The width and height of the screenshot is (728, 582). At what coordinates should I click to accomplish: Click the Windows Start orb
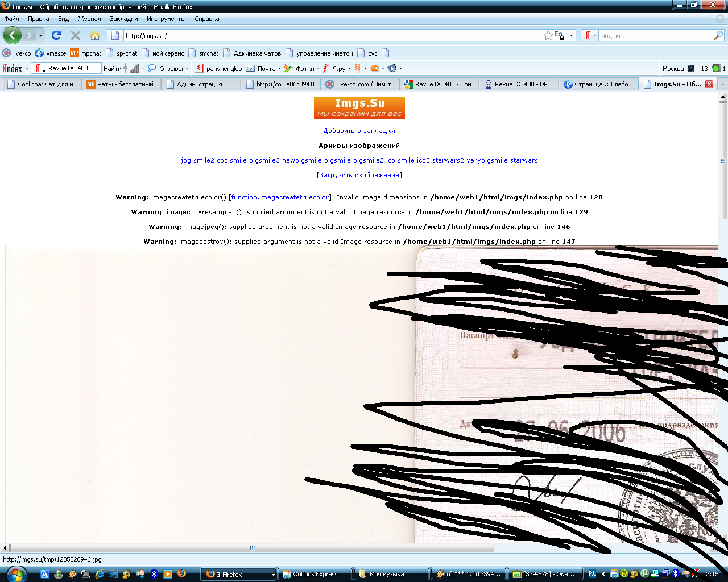15,573
